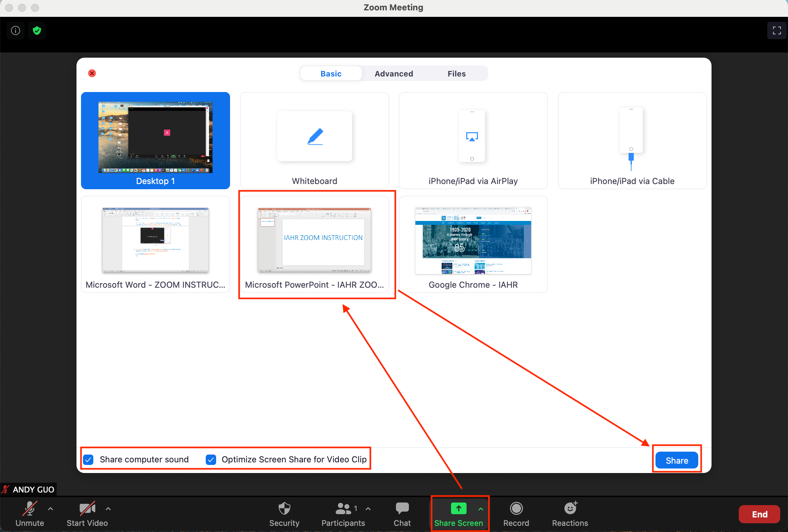The width and height of the screenshot is (788, 532).
Task: Switch to the Advanced tab
Action: pos(394,74)
